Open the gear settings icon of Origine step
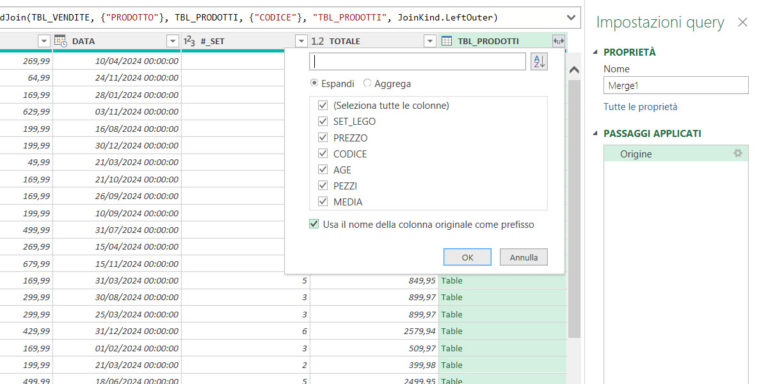Viewport: 768px width, 384px height. pyautogui.click(x=738, y=154)
